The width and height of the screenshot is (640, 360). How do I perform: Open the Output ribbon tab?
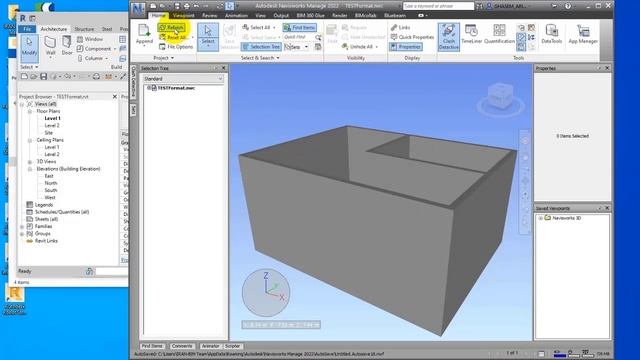(281, 16)
